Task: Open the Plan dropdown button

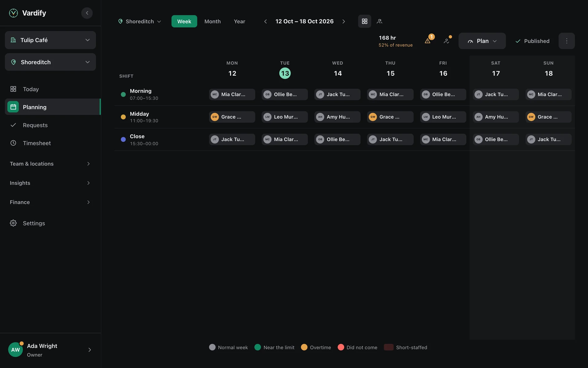Action: pyautogui.click(x=482, y=41)
